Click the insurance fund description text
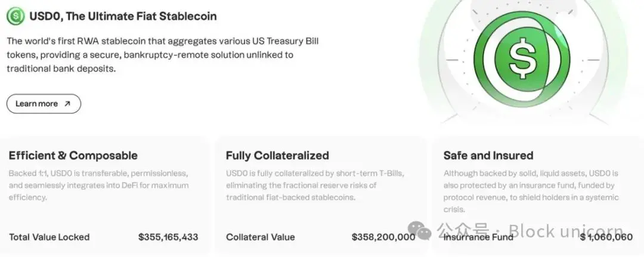This screenshot has height=257, width=644. click(x=531, y=191)
